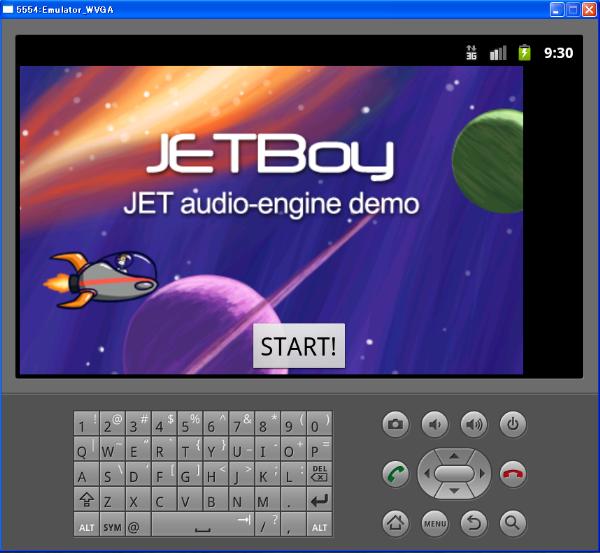Click the 0 number key
The image size is (600, 553).
click(x=320, y=423)
